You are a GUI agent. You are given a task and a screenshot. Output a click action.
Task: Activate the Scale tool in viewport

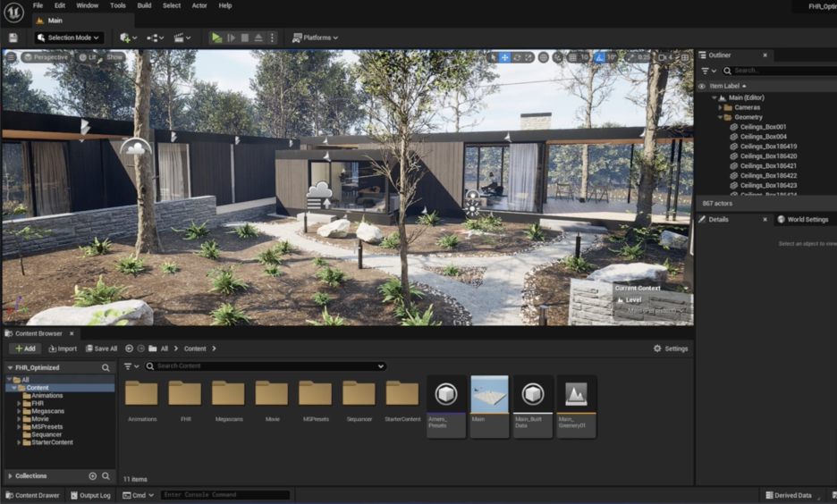coord(528,57)
